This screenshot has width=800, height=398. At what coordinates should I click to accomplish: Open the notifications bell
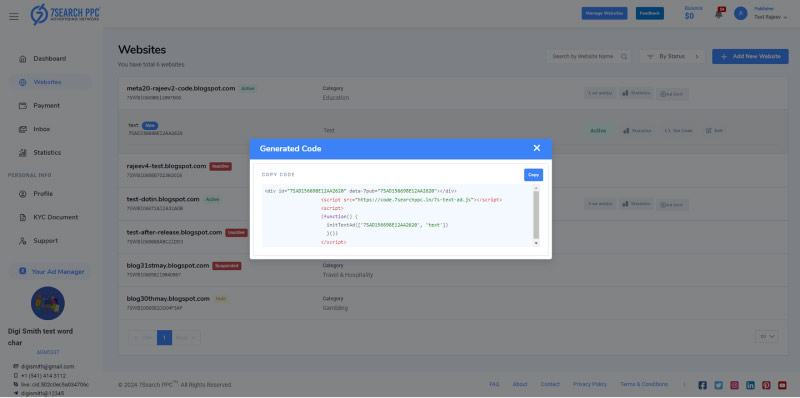[719, 14]
